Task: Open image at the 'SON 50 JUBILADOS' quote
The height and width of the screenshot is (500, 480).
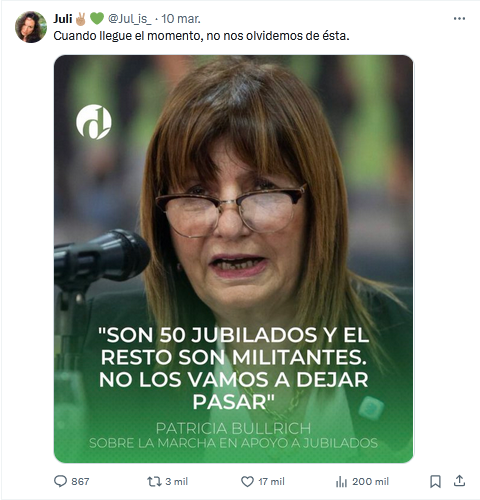Action: [x=234, y=368]
